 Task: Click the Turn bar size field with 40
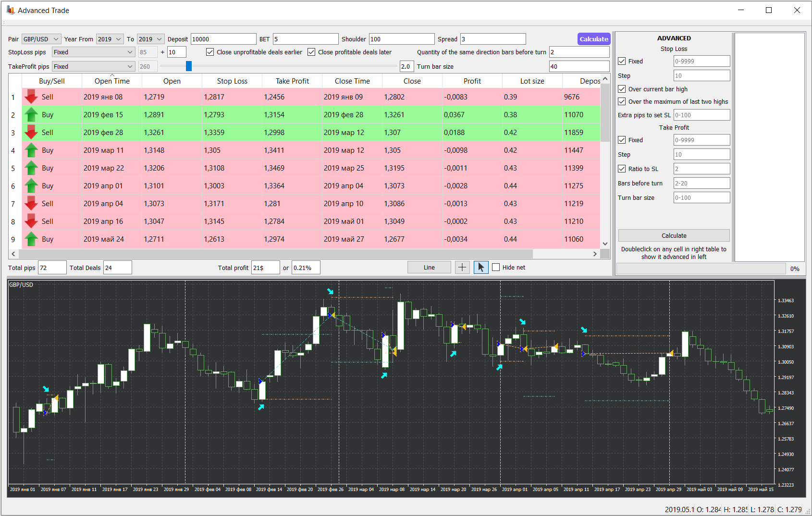tap(579, 66)
